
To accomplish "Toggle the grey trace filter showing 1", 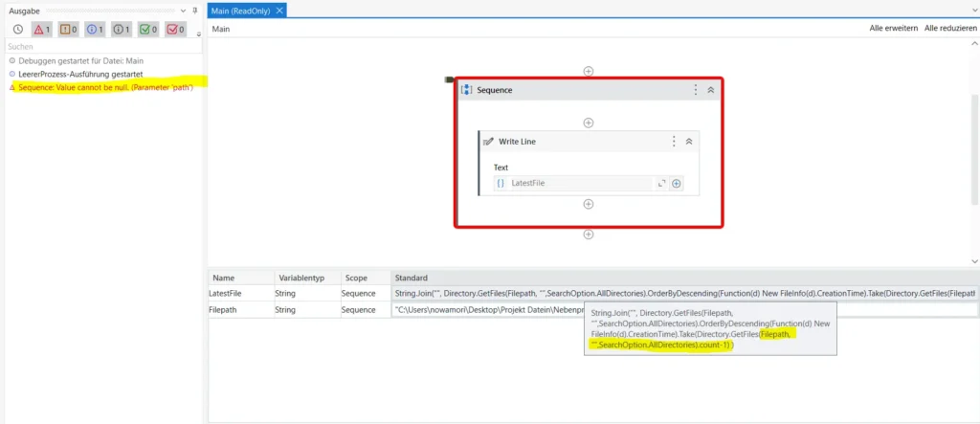I will pos(122,29).
